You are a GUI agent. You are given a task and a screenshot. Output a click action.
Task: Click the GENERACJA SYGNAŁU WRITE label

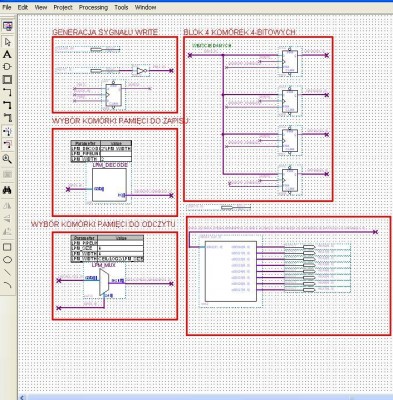tap(105, 32)
